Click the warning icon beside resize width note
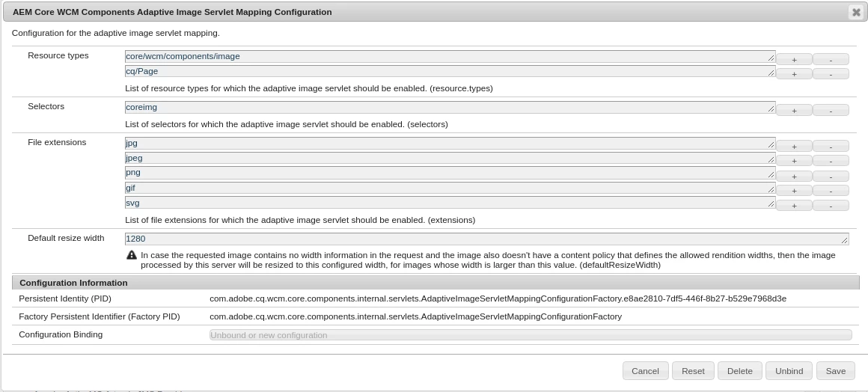Viewport: 868px width, 392px height. (131, 255)
